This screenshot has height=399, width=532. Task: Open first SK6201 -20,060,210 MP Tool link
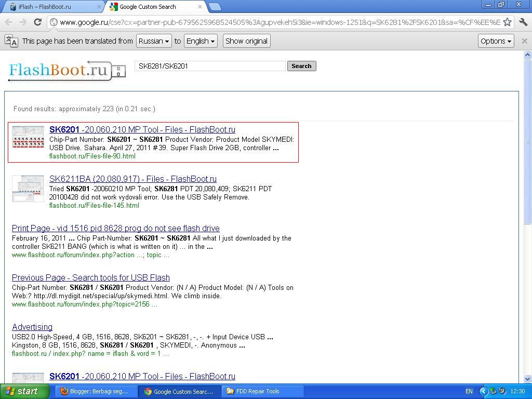tap(142, 129)
